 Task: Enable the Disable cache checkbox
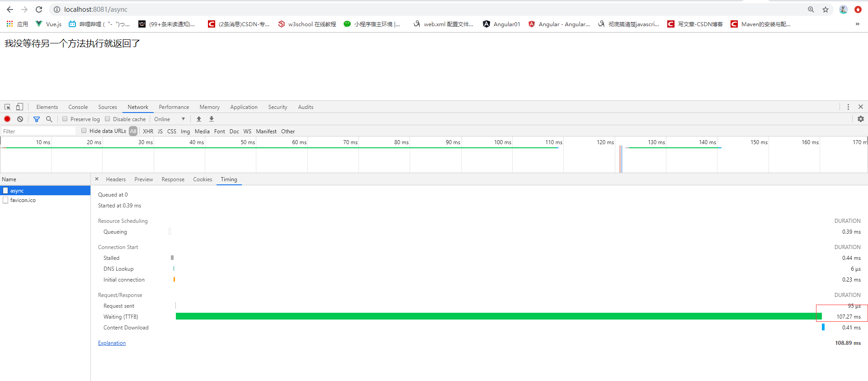108,119
